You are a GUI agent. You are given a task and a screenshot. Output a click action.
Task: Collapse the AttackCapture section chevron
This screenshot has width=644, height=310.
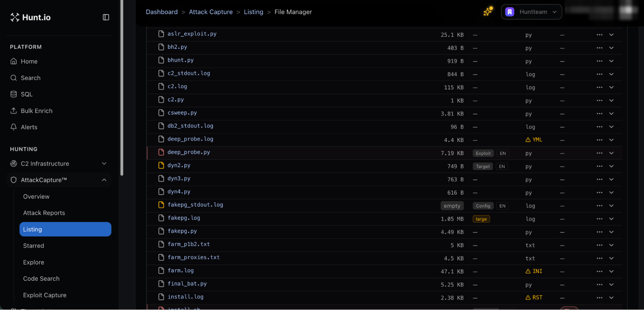104,180
